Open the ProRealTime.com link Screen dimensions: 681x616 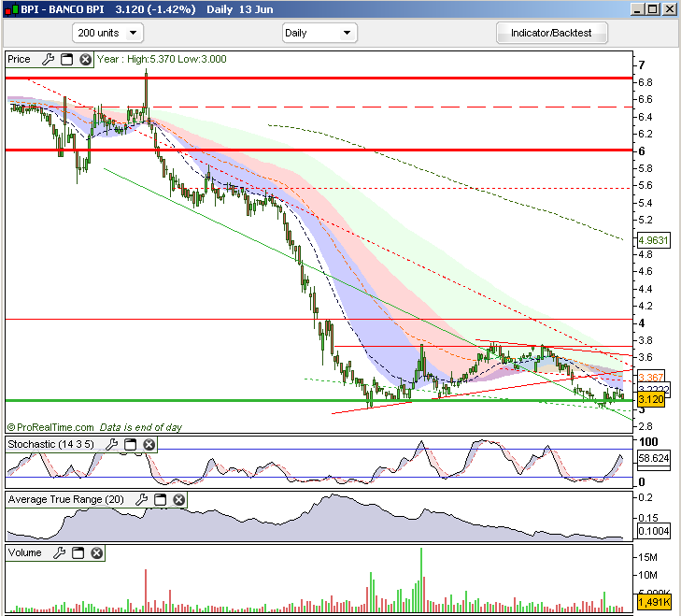(x=50, y=427)
